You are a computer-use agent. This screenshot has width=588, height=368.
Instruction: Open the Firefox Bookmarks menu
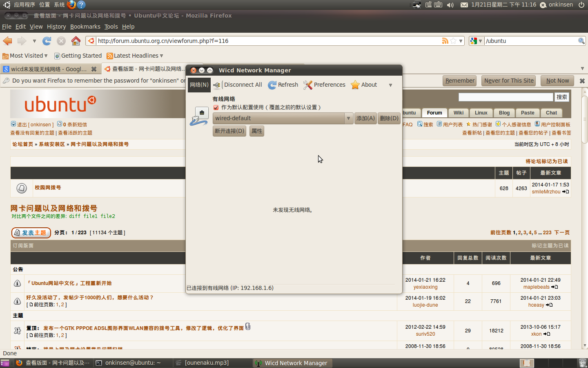[85, 27]
